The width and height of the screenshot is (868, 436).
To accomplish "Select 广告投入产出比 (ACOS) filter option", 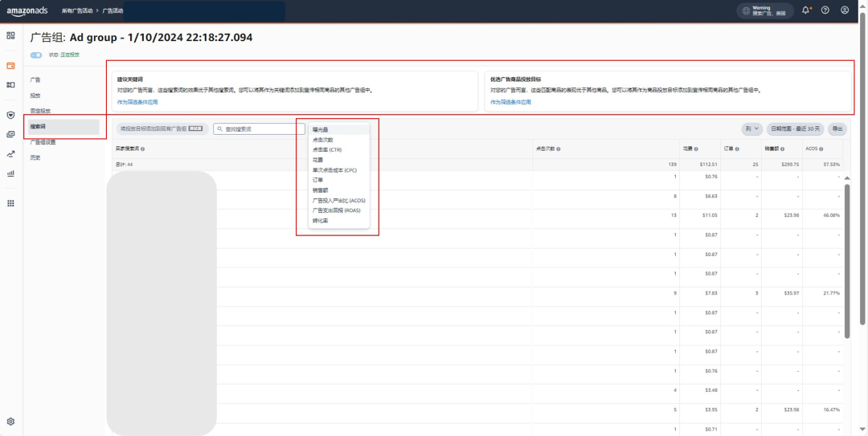I will pos(338,200).
